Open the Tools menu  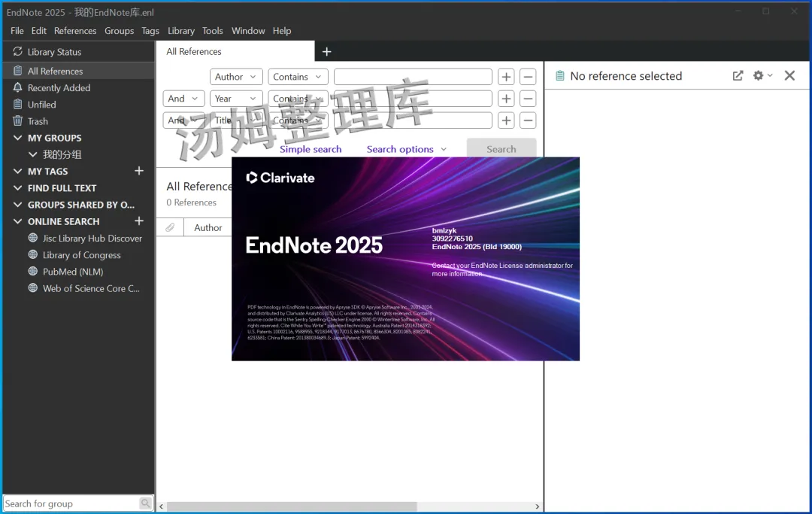tap(212, 31)
